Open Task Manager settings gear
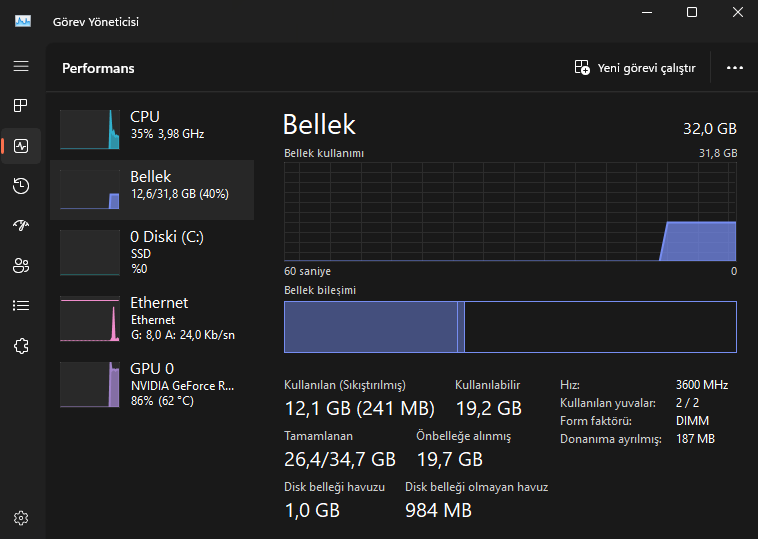This screenshot has width=758, height=539. tap(21, 518)
